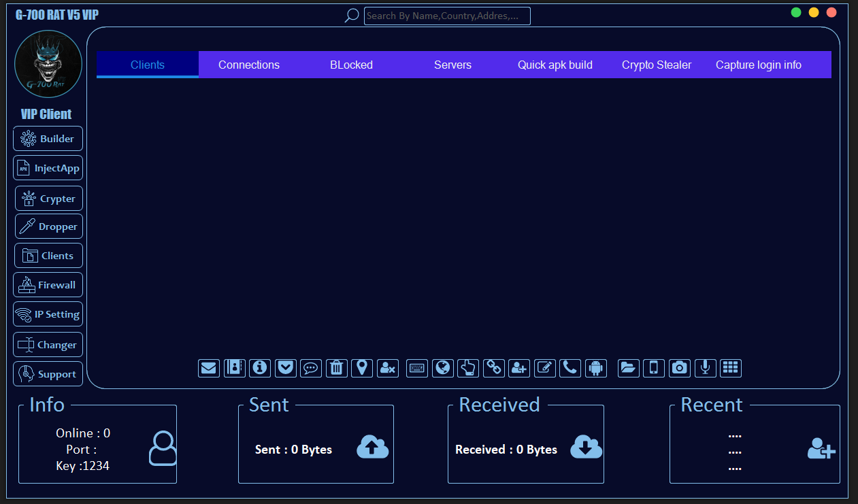Image resolution: width=858 pixels, height=504 pixels.
Task: Select the trash delete icon
Action: click(x=336, y=368)
